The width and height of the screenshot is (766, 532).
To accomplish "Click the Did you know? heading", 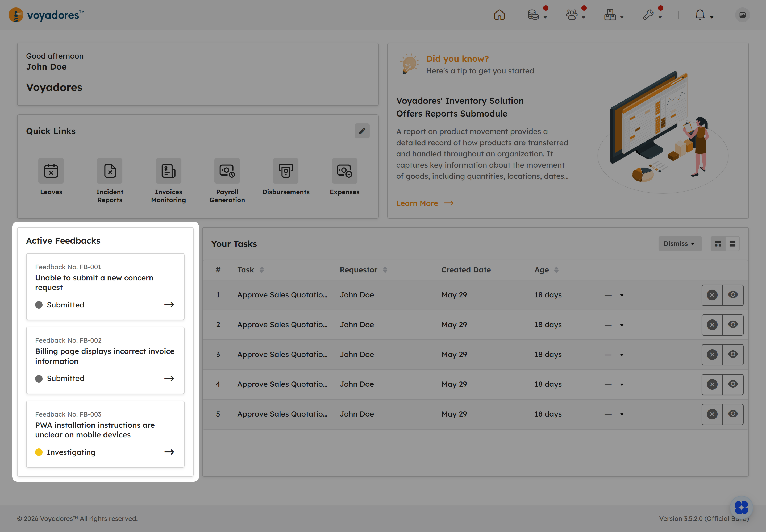I will point(457,59).
